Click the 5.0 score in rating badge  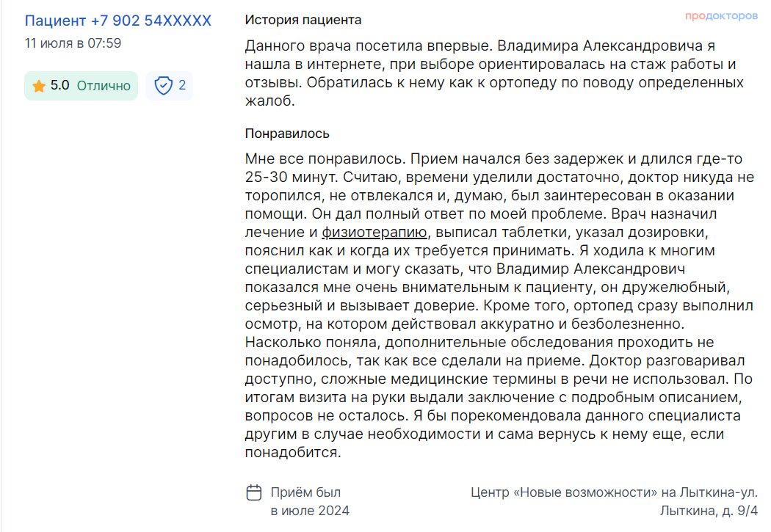tap(60, 85)
